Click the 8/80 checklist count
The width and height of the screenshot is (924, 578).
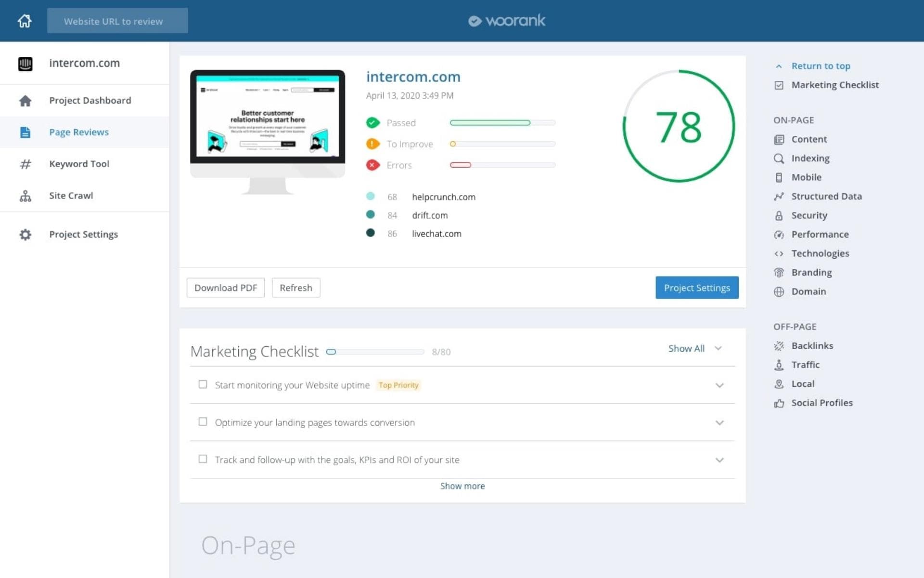click(x=441, y=352)
